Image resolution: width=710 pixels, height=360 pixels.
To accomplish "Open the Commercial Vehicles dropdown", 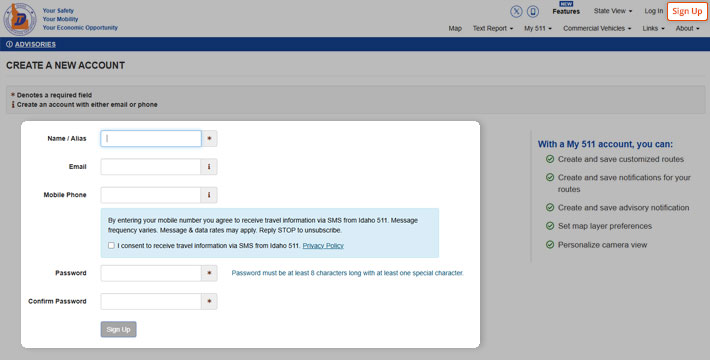I will pyautogui.click(x=597, y=28).
